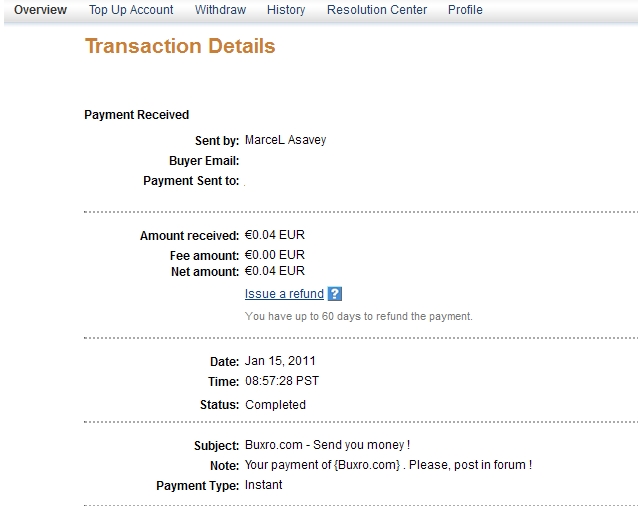Select the Net amount value
Screen dimensions: 638x506
[275, 270]
